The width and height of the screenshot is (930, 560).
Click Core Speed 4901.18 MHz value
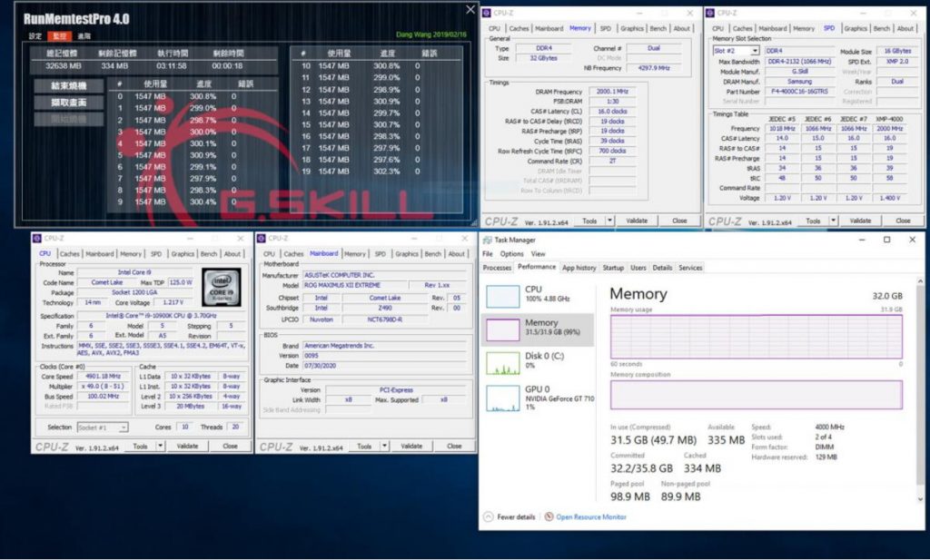(x=103, y=377)
